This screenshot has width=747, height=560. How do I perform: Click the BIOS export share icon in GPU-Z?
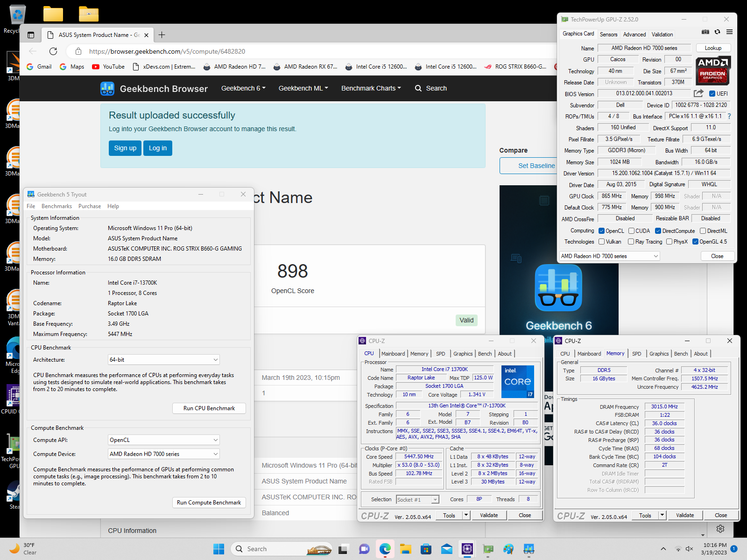tap(698, 93)
